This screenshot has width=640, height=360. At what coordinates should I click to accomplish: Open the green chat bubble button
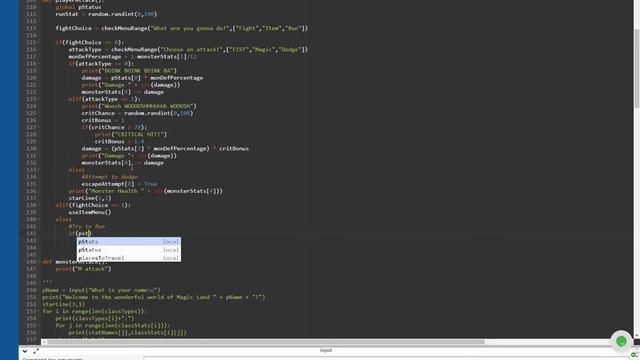click(621, 341)
